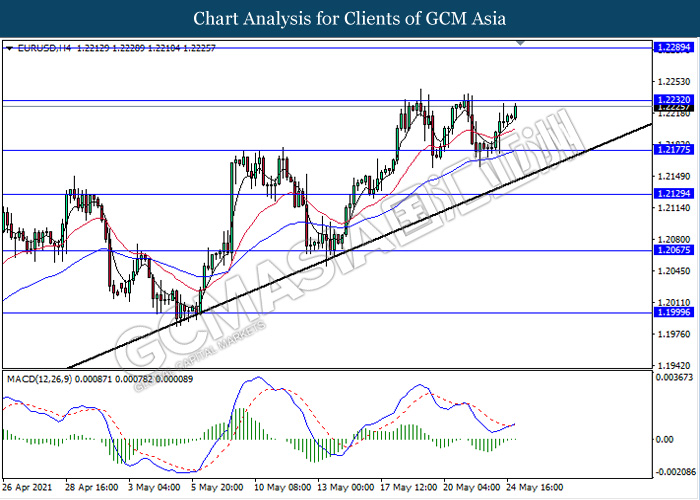Click the MACD(12,26,9) indicator label

39,379
